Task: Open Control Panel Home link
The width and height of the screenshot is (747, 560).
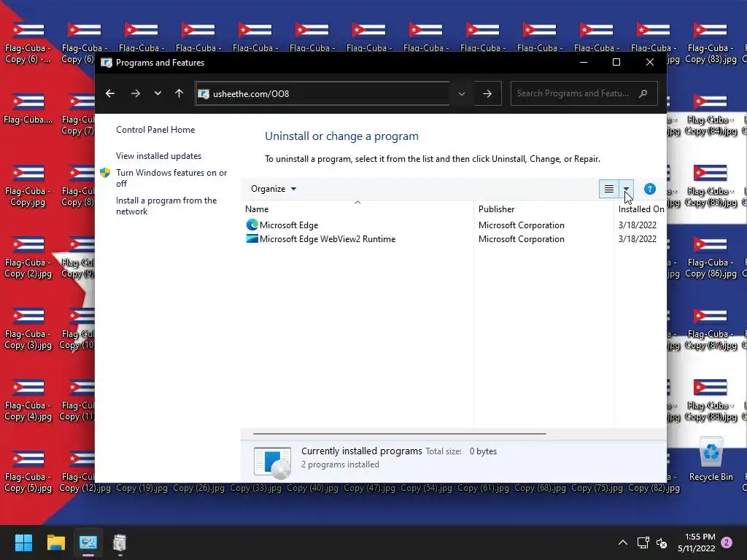Action: coord(155,130)
